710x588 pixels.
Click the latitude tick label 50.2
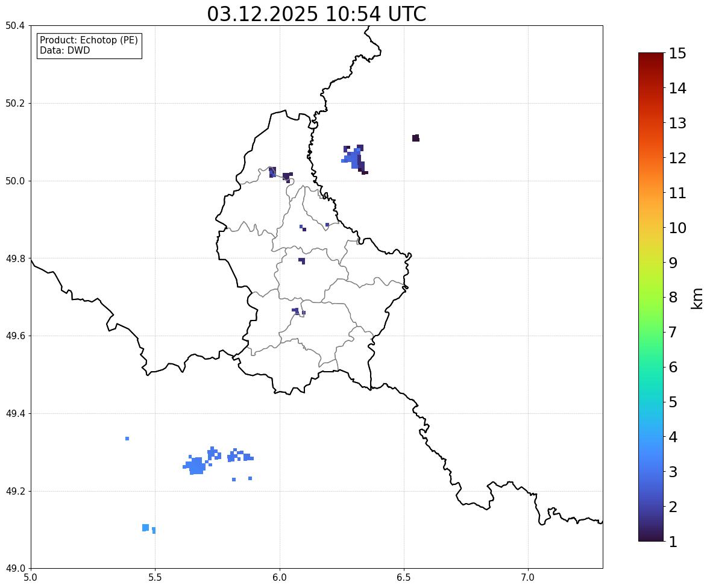(16, 103)
